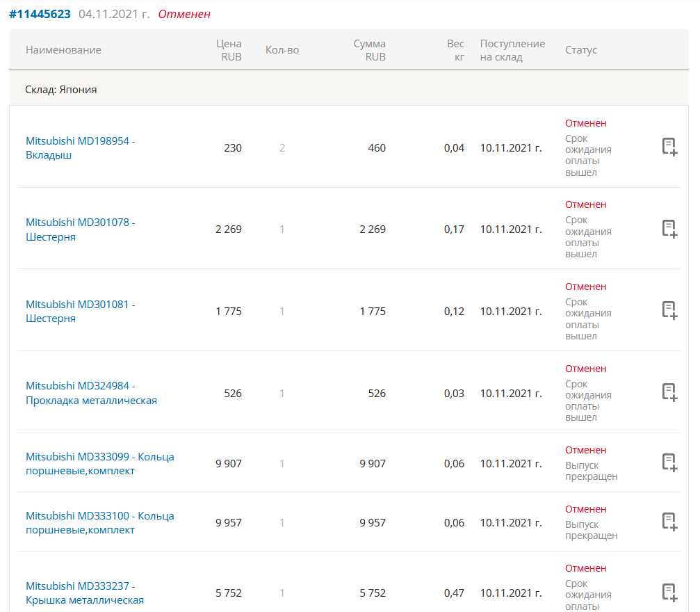Image resolution: width=700 pixels, height=612 pixels.
Task: Click reorder icon for MD324984 Прокладка row
Action: (x=669, y=392)
